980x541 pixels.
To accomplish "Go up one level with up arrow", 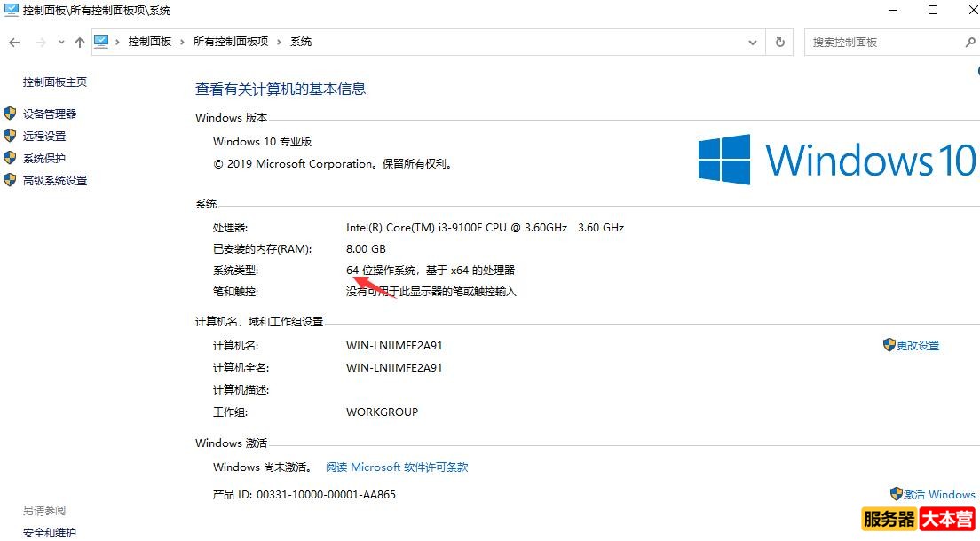I will (x=79, y=43).
